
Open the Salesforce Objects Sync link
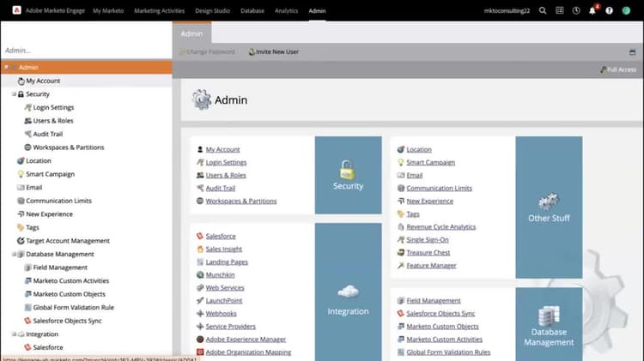[x=440, y=314]
